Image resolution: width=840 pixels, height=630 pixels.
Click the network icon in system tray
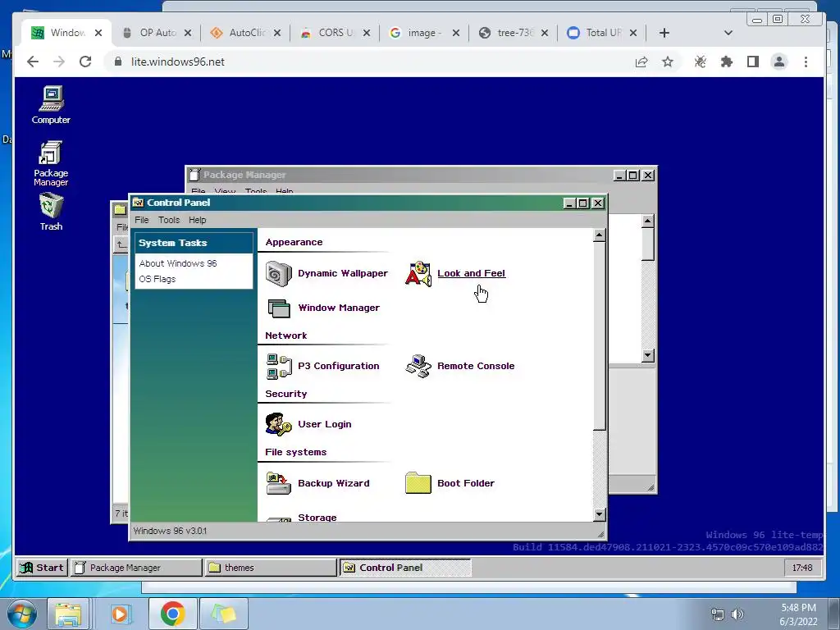click(x=717, y=614)
